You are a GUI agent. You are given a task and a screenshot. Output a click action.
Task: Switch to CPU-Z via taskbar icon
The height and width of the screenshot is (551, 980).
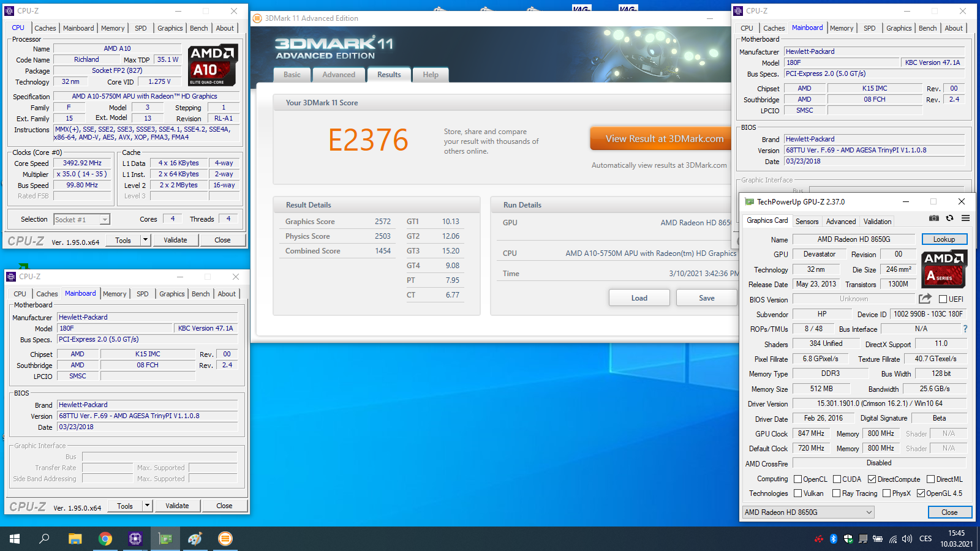click(x=135, y=539)
